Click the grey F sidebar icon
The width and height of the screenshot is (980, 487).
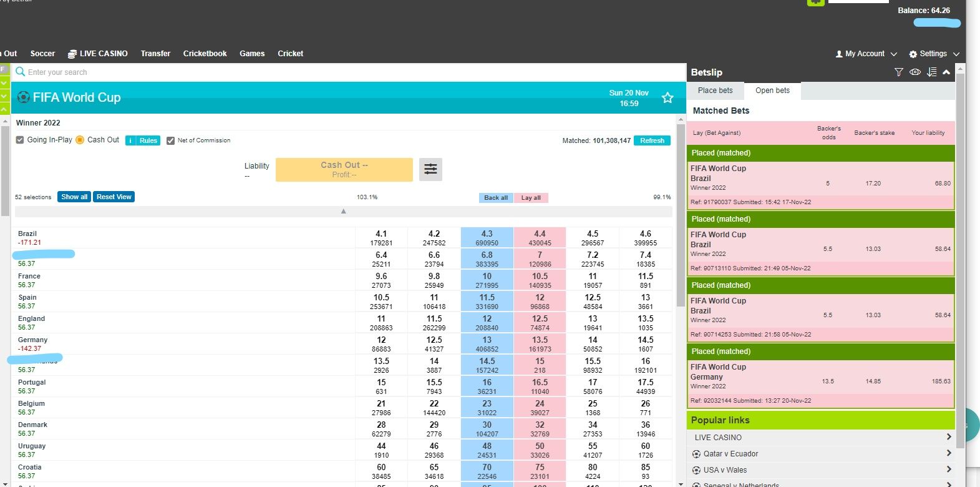coord(4,69)
